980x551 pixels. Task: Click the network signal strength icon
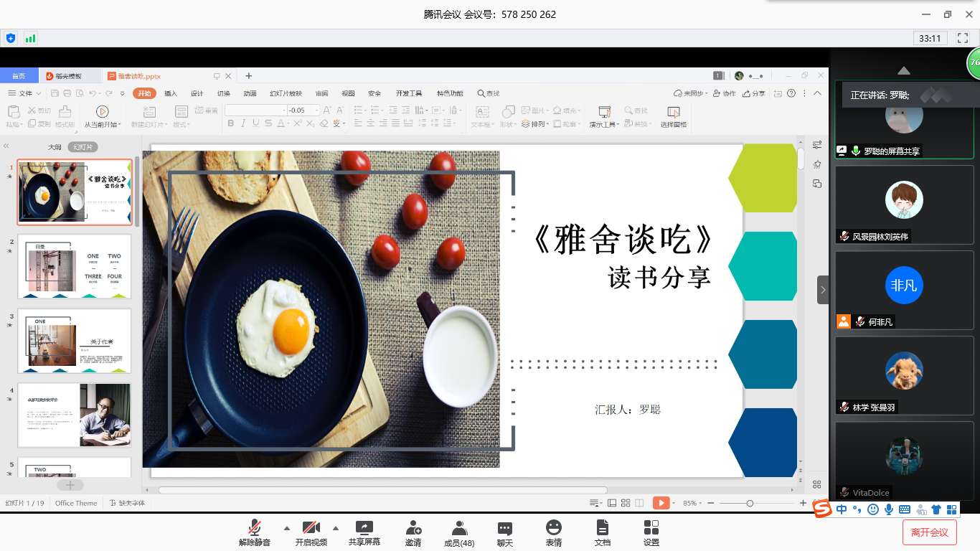(30, 38)
